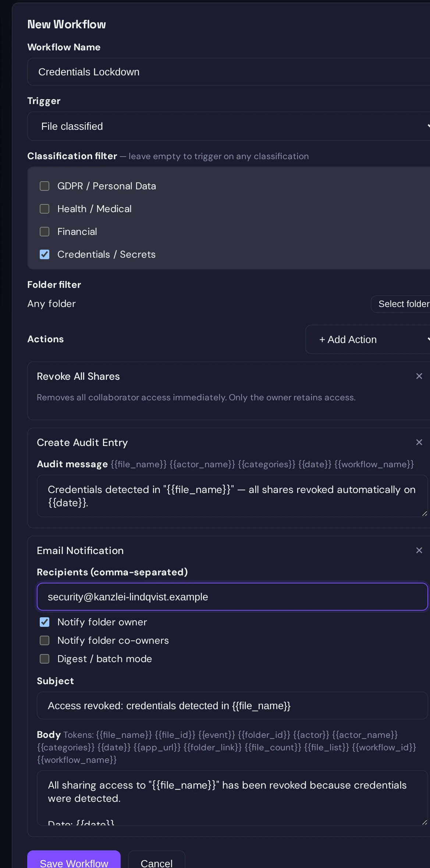Click the 'Revoke All Shares' title
This screenshot has width=430, height=868.
pyautogui.click(x=78, y=376)
